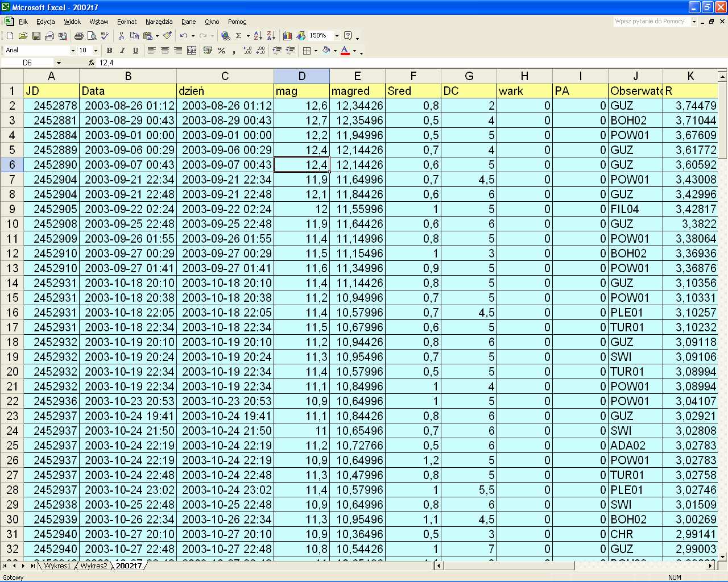Undo the last action
The width and height of the screenshot is (728, 582).
coord(184,36)
